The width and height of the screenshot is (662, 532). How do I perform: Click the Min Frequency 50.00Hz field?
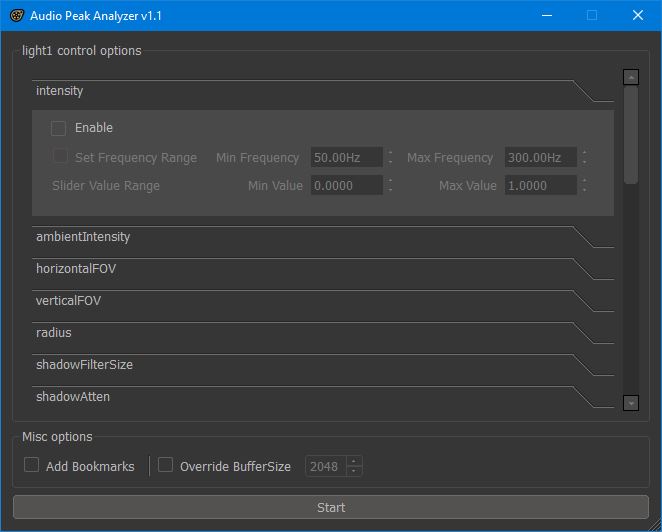[x=345, y=158]
